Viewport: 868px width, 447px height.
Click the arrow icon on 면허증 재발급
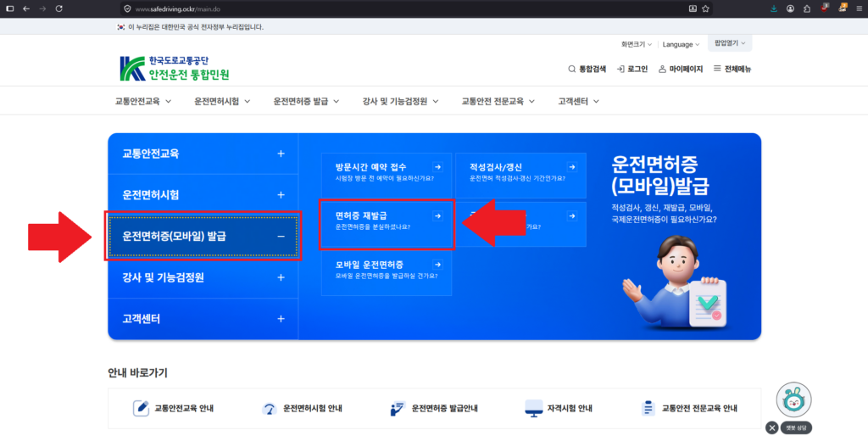pos(438,216)
